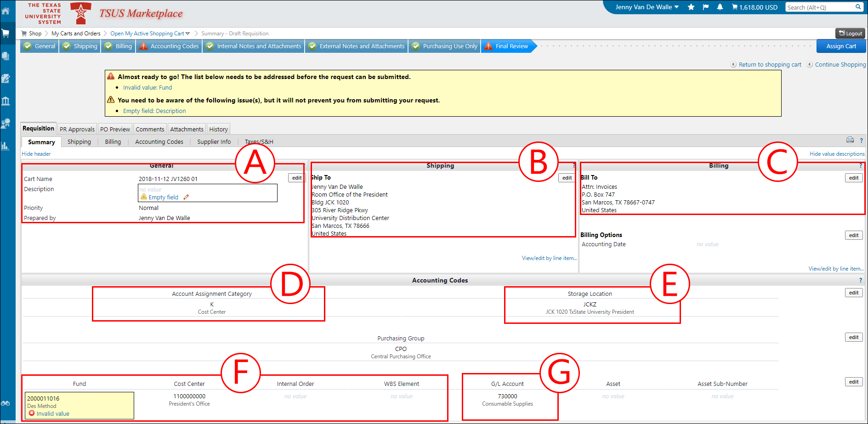Click Hide value descriptions link
Viewport: 868px width, 424px height.
837,154
